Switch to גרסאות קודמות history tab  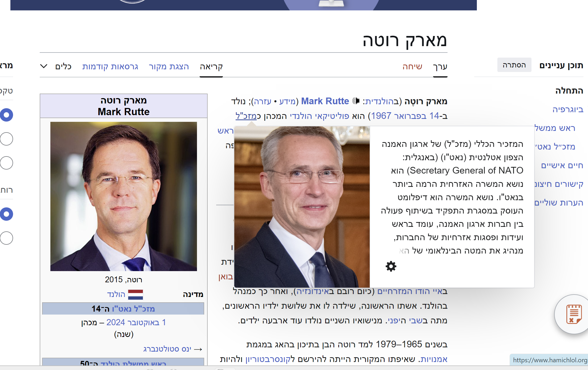tap(110, 66)
